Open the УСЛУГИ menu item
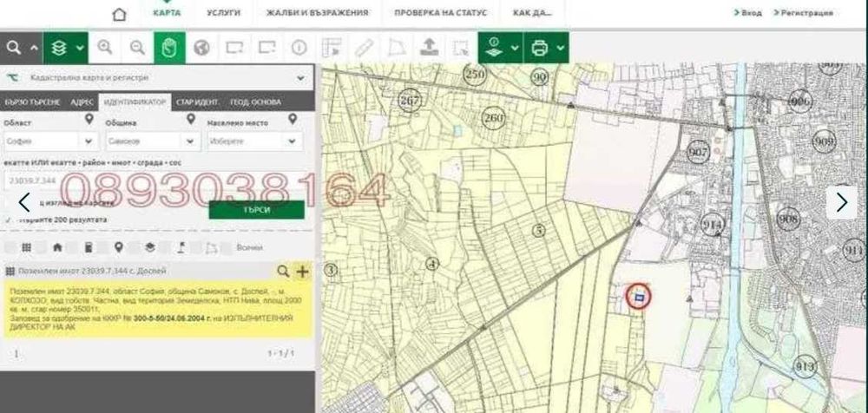This screenshot has width=868, height=413. 224,13
